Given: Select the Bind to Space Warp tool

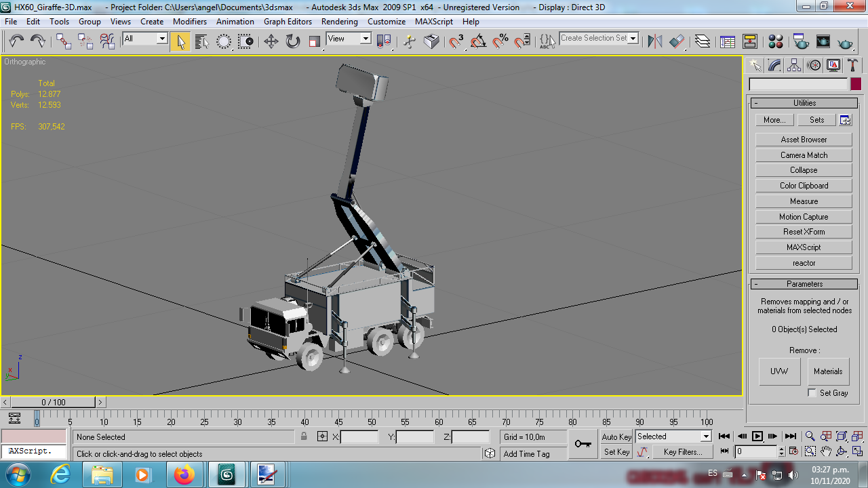Looking at the screenshot, I should click(107, 41).
